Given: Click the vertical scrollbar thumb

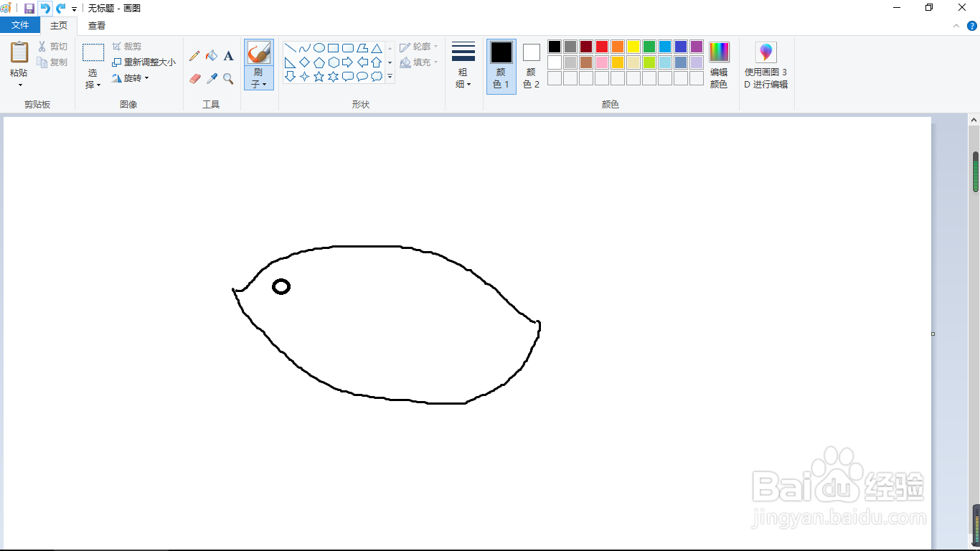Looking at the screenshot, I should 976,171.
